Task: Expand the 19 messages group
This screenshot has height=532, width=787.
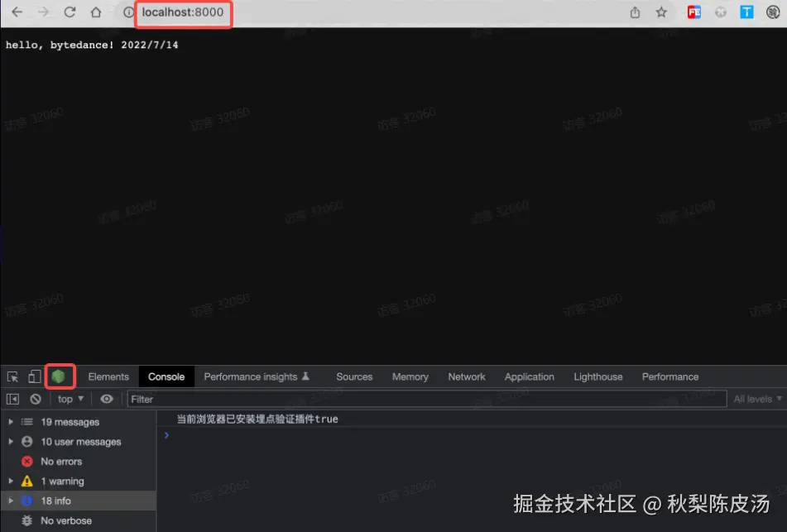Action: pyautogui.click(x=11, y=422)
